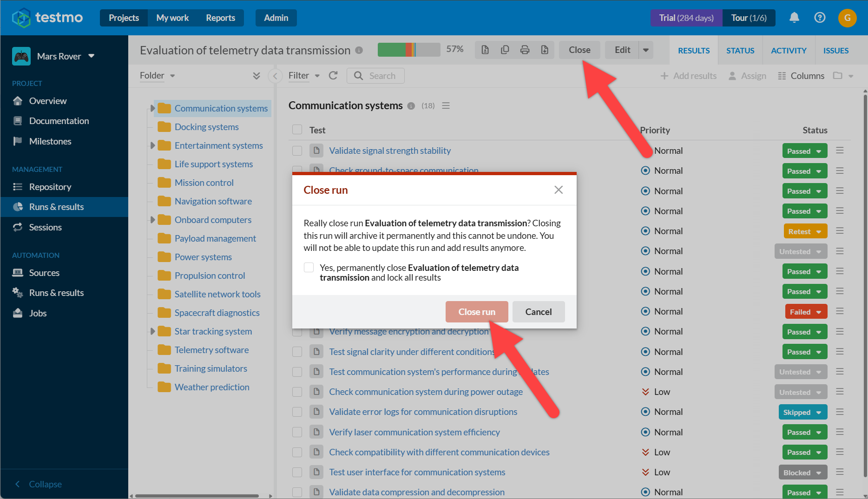
Task: Open Milestones in sidebar
Action: [x=50, y=141]
